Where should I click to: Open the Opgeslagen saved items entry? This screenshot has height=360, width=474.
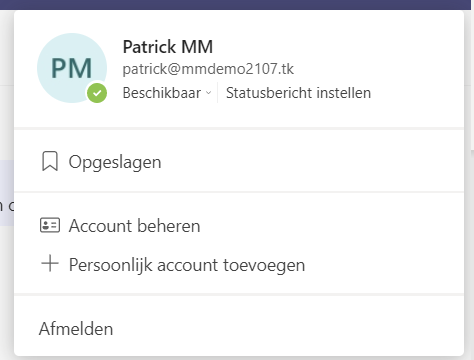[x=239, y=161]
